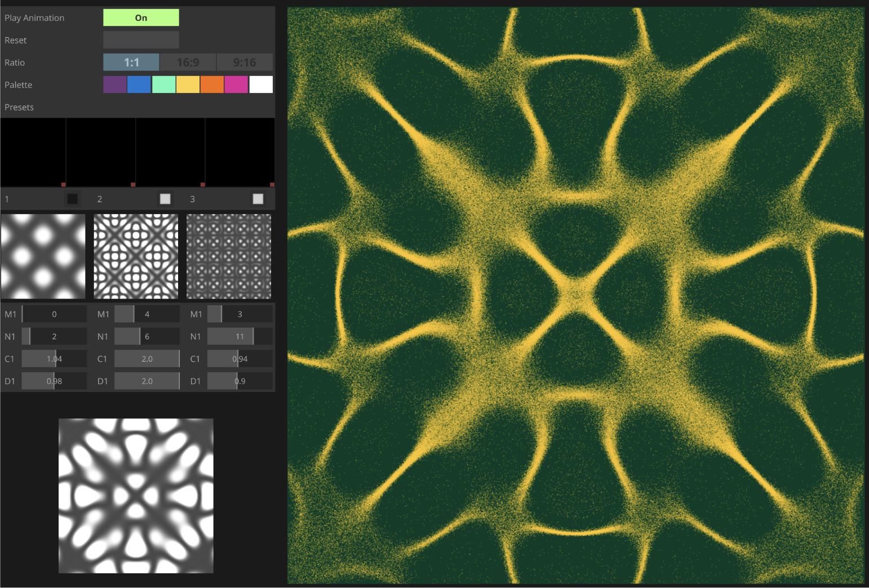Pick the teal palette swatch
This screenshot has height=588, width=869.
tap(163, 84)
